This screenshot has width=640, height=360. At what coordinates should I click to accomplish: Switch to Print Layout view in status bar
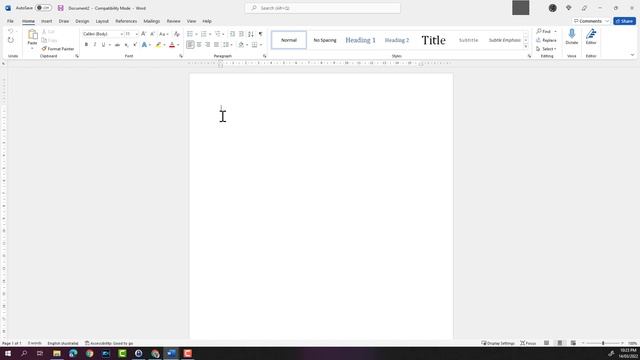560,343
